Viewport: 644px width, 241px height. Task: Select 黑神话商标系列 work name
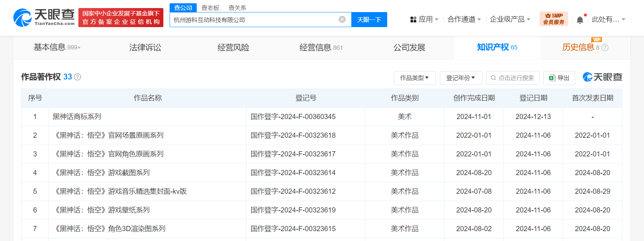(77, 117)
